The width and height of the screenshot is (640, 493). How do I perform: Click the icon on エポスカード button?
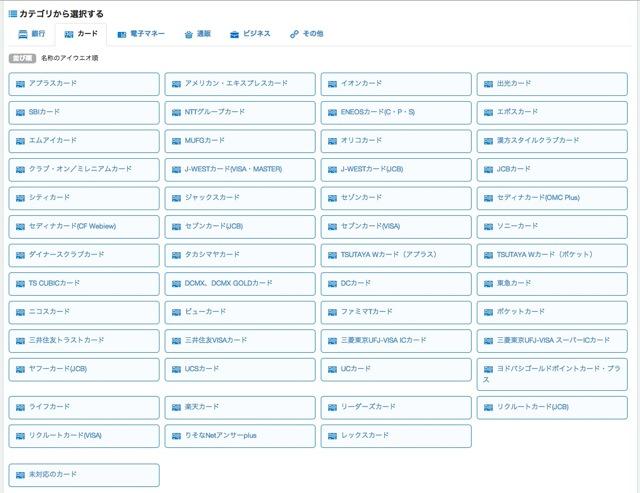489,112
